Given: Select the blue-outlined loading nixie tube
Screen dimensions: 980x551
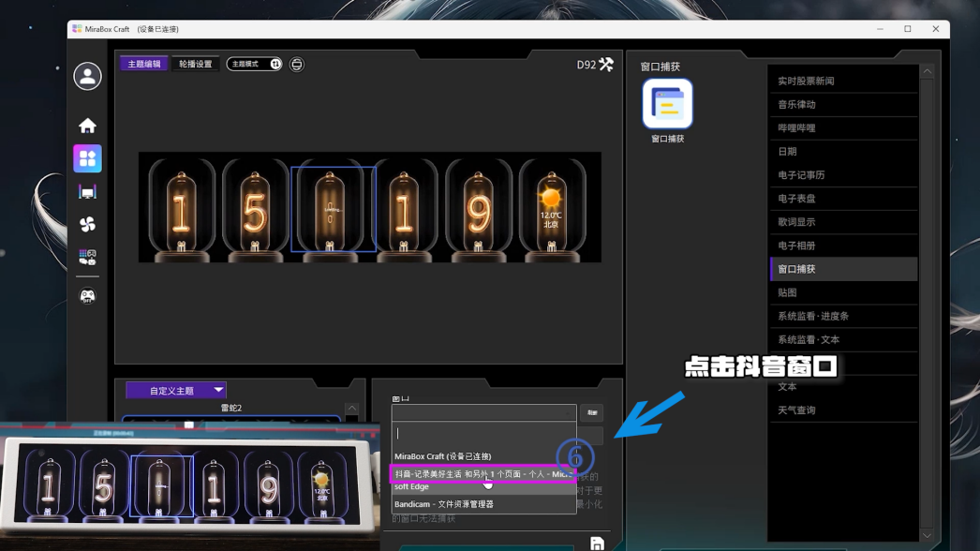Looking at the screenshot, I should pos(334,210).
